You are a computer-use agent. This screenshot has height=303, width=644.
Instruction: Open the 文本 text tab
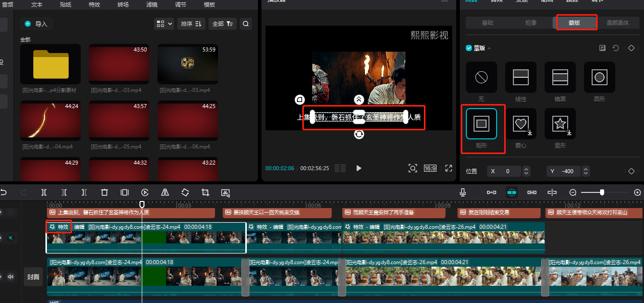point(37,5)
